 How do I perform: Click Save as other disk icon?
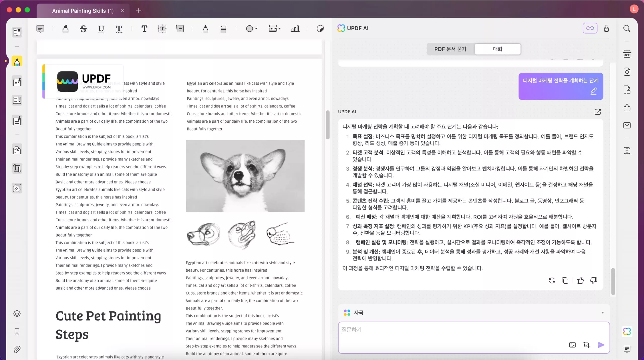tap(627, 150)
